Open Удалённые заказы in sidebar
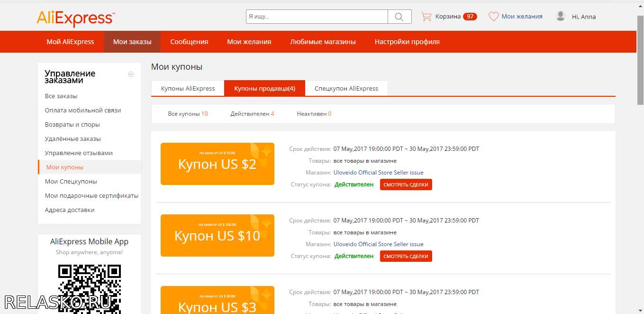The height and width of the screenshot is (314, 644). pyautogui.click(x=73, y=139)
